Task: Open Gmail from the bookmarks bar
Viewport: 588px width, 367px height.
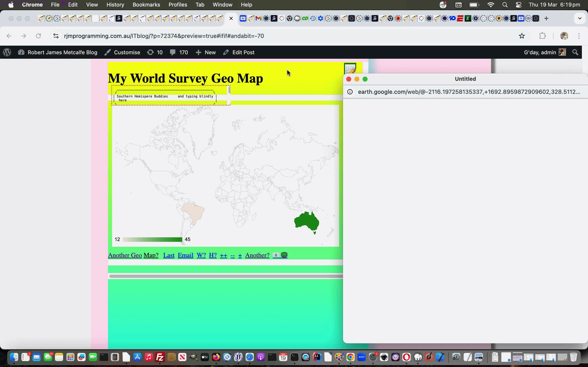Action: (x=258, y=18)
